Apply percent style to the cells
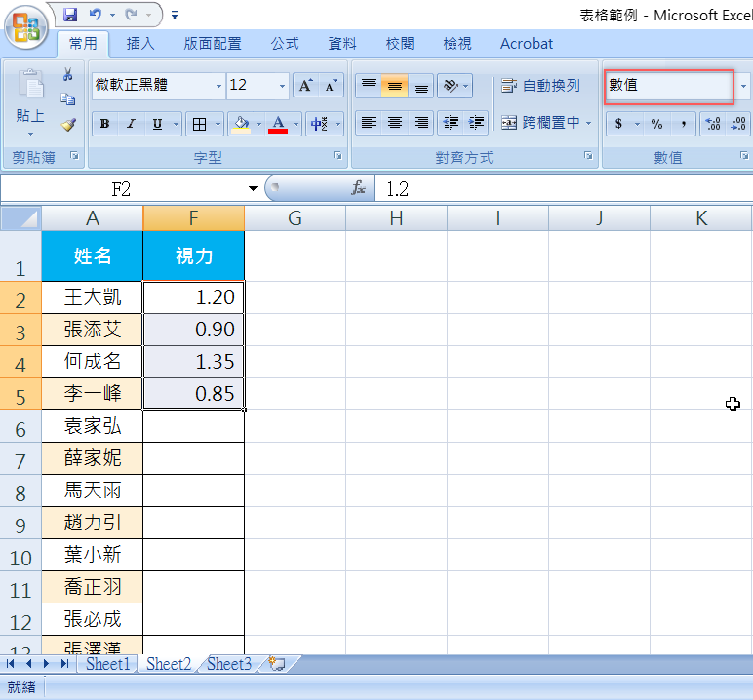Viewport: 753px width, 700px height. tap(656, 124)
